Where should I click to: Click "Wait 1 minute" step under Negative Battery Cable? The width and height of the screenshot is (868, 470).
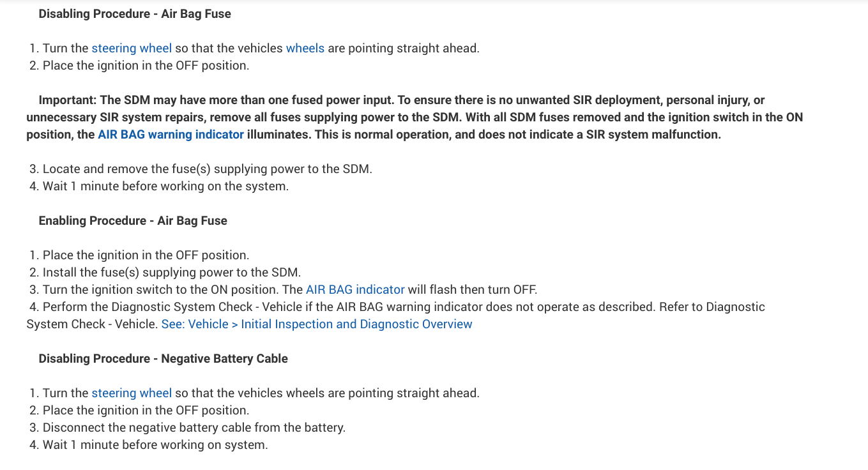point(155,444)
